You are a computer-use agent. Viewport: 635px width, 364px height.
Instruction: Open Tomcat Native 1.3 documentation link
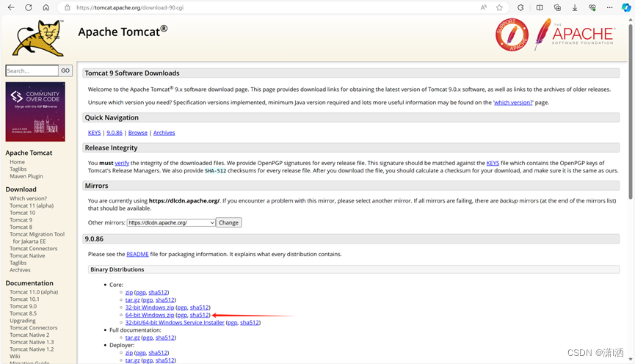click(x=32, y=342)
